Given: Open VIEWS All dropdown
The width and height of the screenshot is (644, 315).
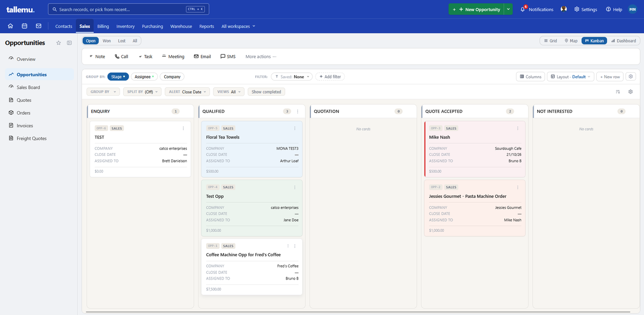Looking at the screenshot, I should [x=229, y=92].
